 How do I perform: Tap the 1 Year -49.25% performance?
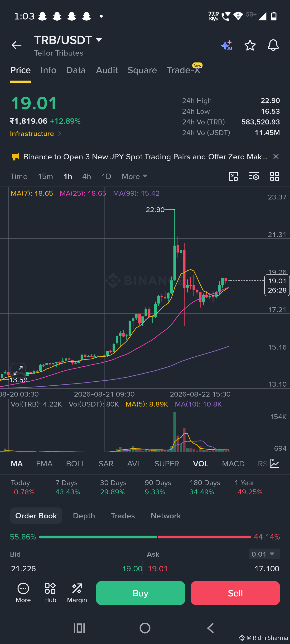click(x=248, y=488)
